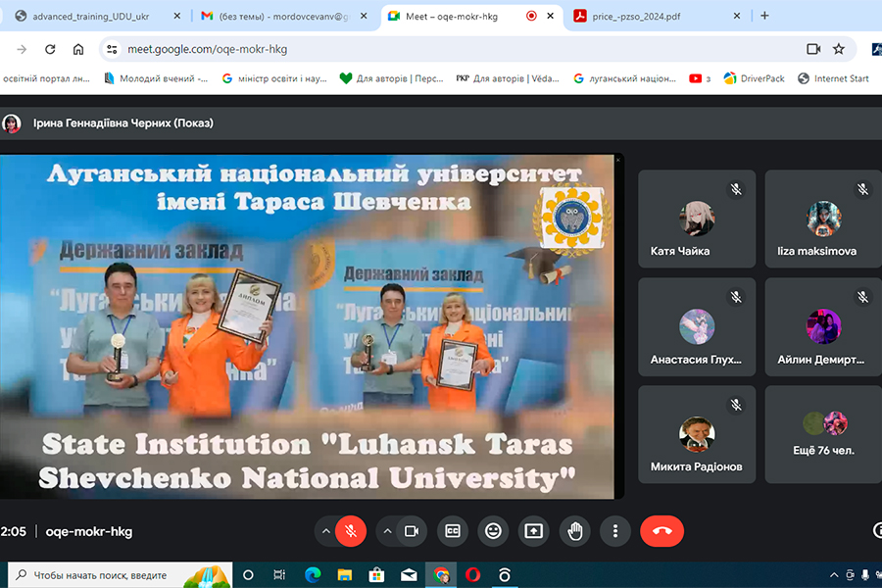Image resolution: width=882 pixels, height=588 pixels.
Task: Open Microsoft Store from taskbar
Action: pos(376,575)
